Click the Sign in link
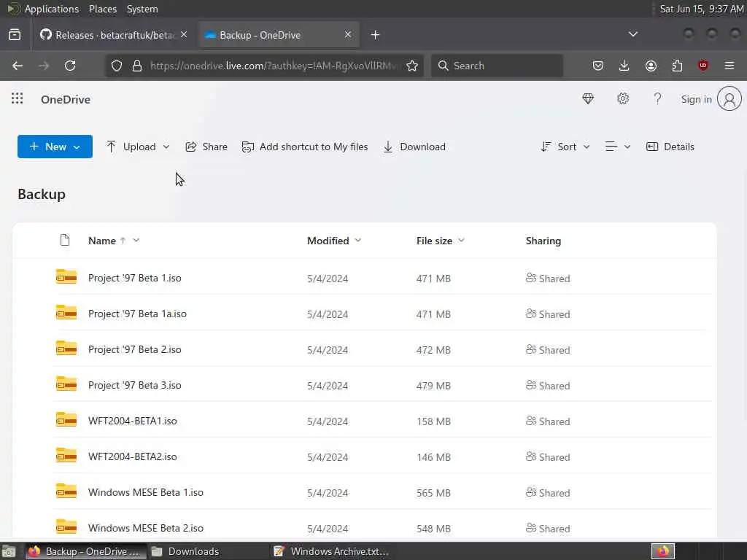The height and width of the screenshot is (560, 747). 696,99
